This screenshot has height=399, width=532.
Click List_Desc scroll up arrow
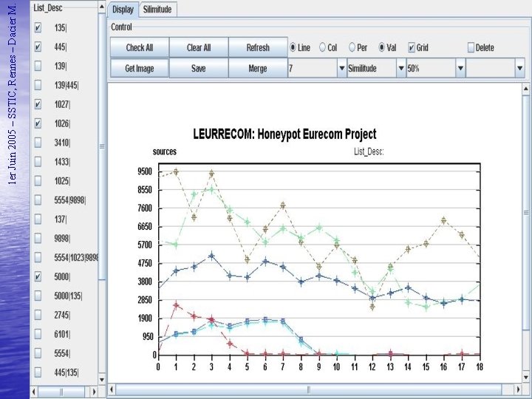tap(102, 6)
